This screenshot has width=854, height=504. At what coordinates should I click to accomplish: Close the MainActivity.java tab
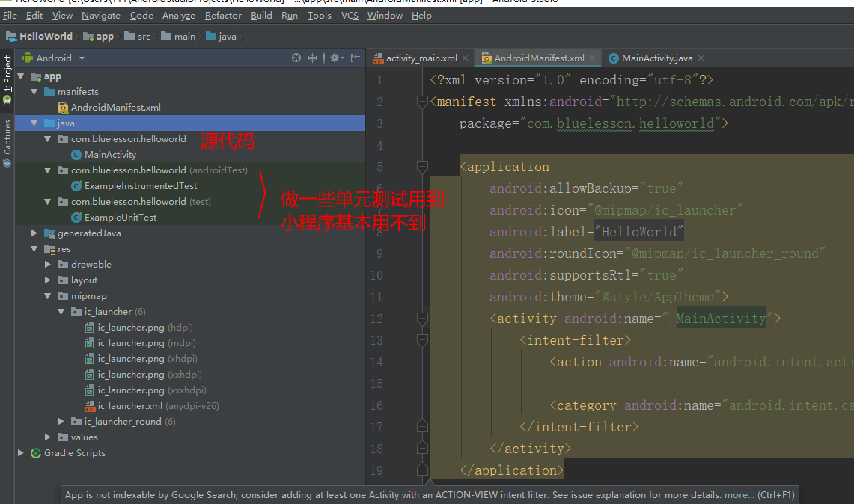(701, 58)
